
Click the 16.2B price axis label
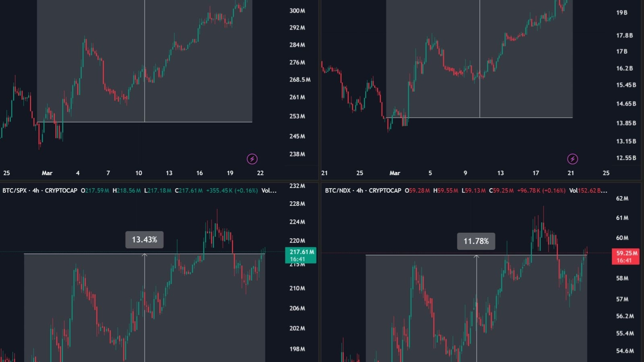[625, 68]
